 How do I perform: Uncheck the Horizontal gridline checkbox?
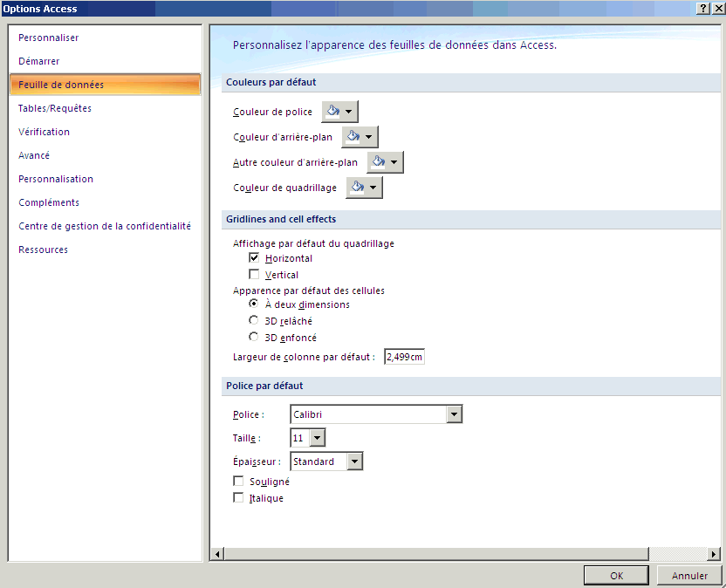point(255,258)
